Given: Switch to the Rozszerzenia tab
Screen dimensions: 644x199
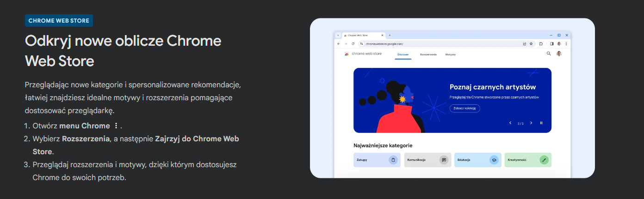Looking at the screenshot, I should [428, 54].
